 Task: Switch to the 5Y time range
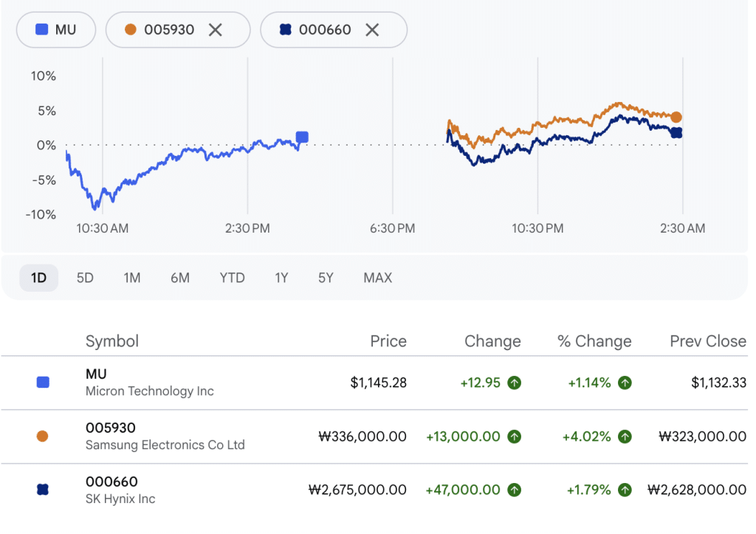[x=326, y=278]
